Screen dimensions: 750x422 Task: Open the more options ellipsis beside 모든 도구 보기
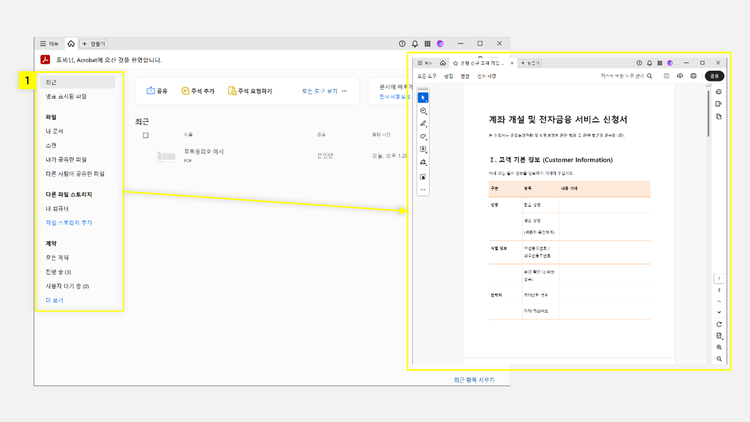coord(344,91)
